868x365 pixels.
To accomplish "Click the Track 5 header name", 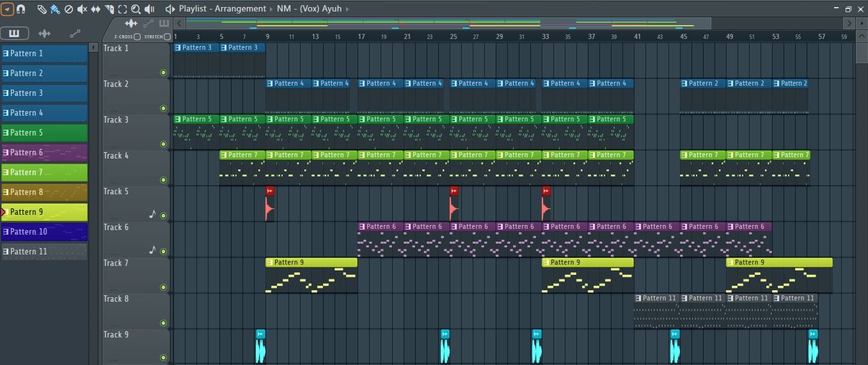I will tap(116, 192).
